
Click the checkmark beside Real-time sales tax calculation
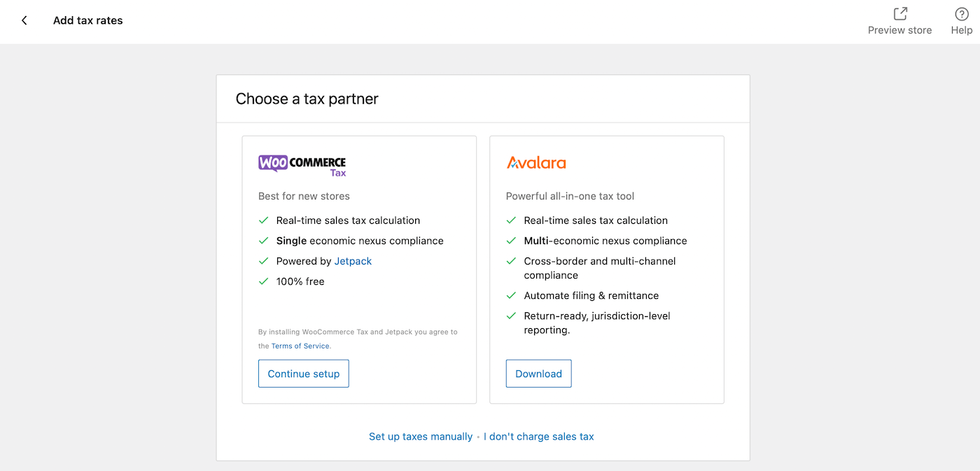click(x=264, y=220)
